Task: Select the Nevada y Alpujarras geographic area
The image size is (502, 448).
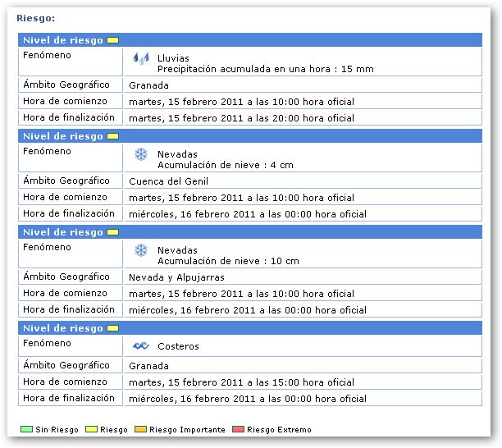Action: click(176, 277)
